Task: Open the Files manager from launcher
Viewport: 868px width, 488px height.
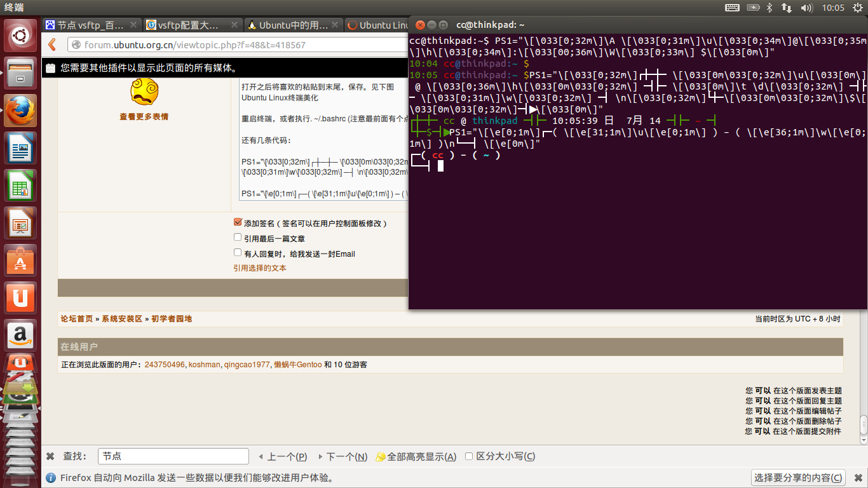Action: tap(20, 74)
